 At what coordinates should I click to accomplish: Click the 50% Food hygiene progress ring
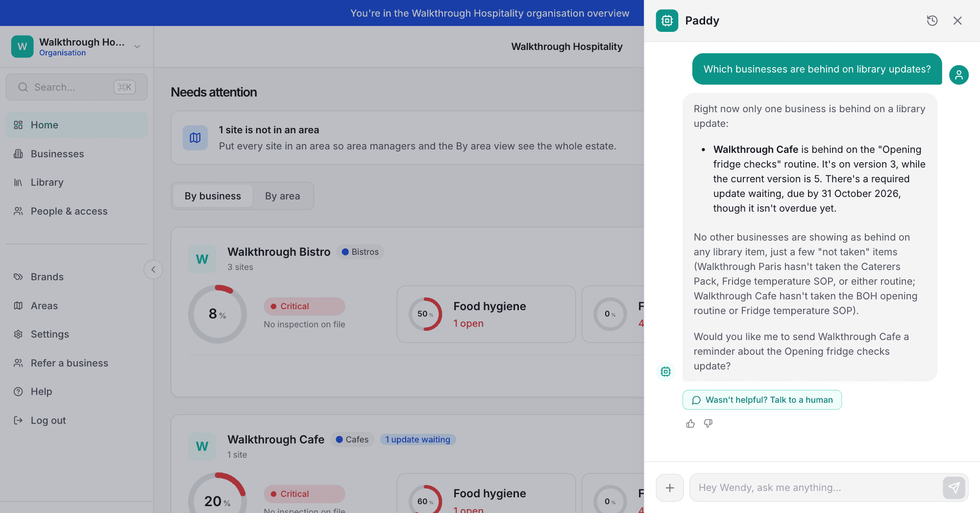[425, 314]
